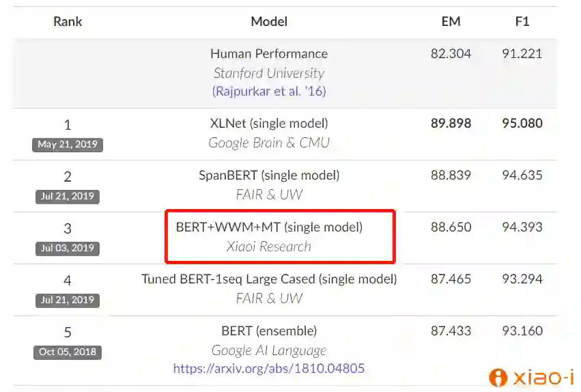Select Tuned BERT-1seq Large Cased entry
Image resolution: width=581 pixels, height=392 pixels.
(269, 279)
